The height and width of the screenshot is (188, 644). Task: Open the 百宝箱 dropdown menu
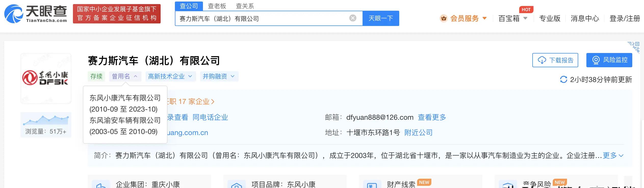tap(513, 18)
